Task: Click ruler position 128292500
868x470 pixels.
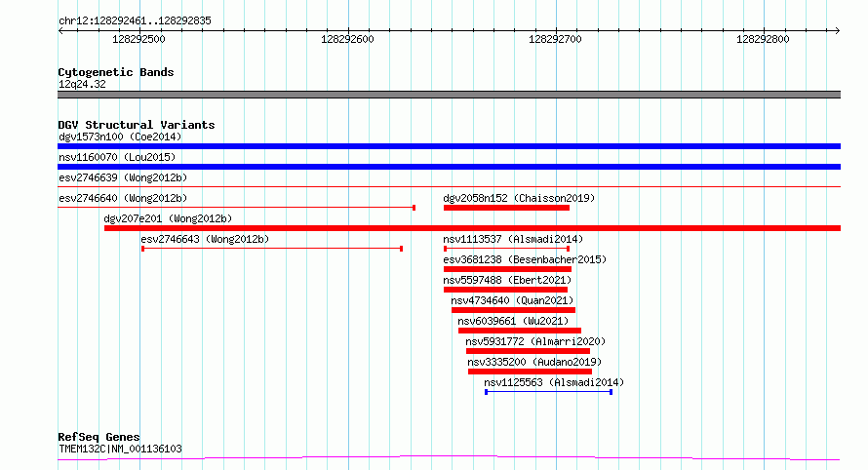Action: pyautogui.click(x=138, y=39)
